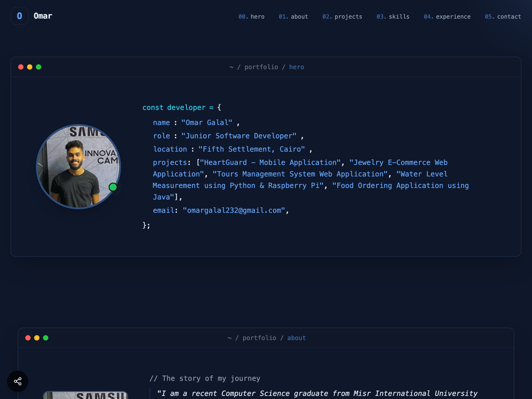The height and width of the screenshot is (399, 532).
Task: Navigate to 03. skills
Action: [x=393, y=17]
